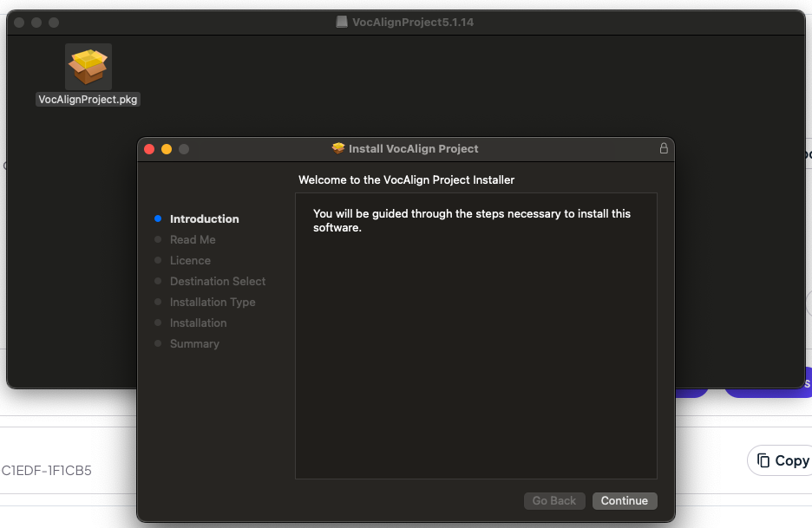The image size is (812, 528).
Task: Select the Installation Type step
Action: [x=213, y=303]
